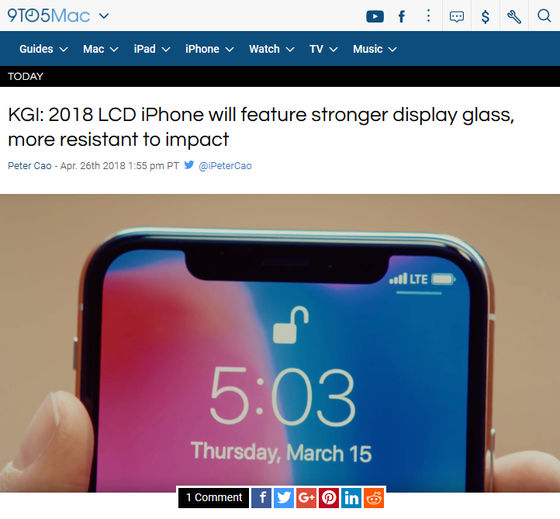Expand the 9to5Mac site switcher chevron

[104, 16]
